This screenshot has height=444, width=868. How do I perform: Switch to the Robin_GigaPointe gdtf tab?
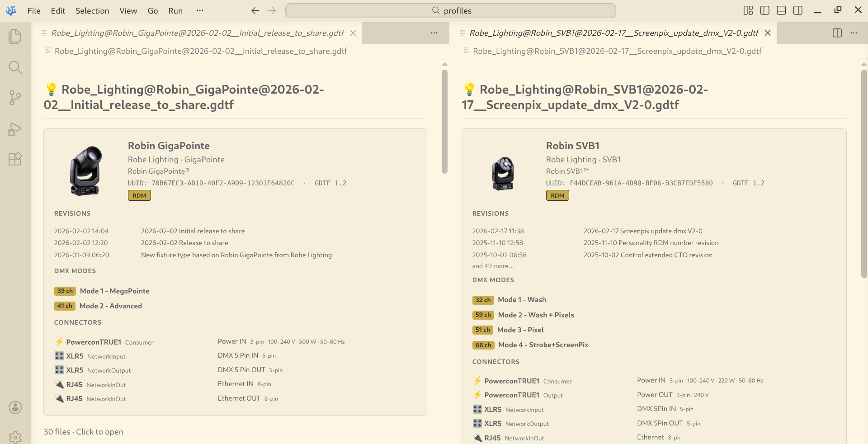[x=197, y=33]
